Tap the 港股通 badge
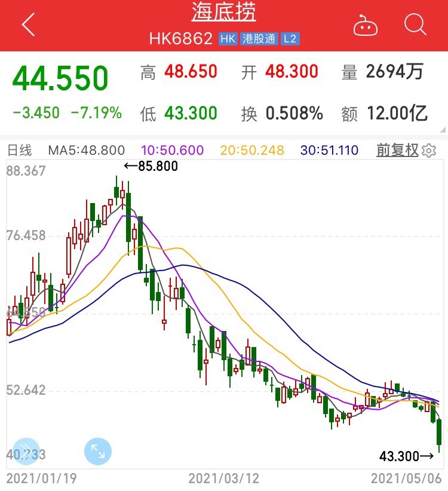The width and height of the screenshot is (448, 491). tap(259, 39)
